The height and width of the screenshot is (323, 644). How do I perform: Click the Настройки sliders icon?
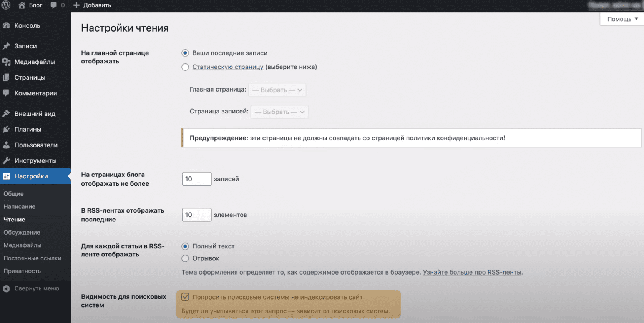[7, 176]
